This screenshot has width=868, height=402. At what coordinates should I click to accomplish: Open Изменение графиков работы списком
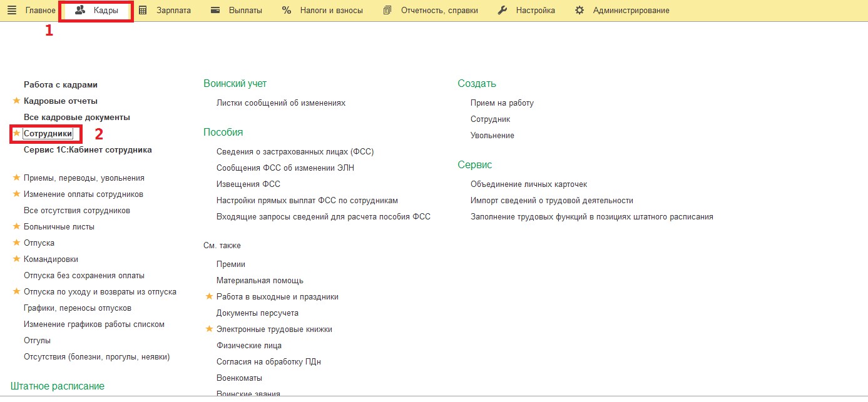pyautogui.click(x=94, y=324)
